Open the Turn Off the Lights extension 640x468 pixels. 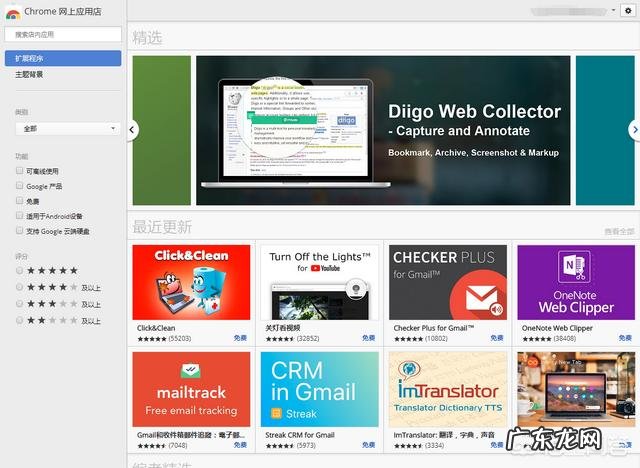[x=318, y=283]
